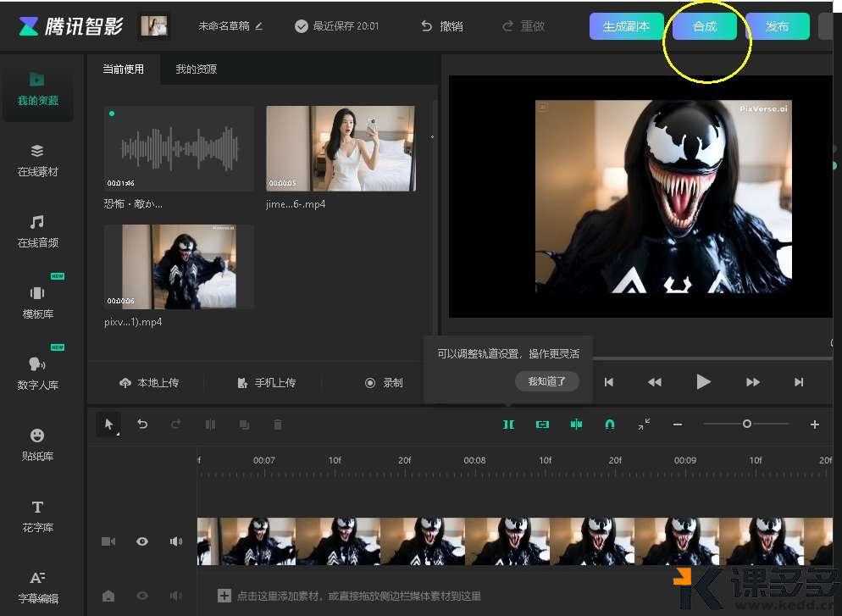Screen dimensions: 842x616
Task: Click 录制 record button
Action: pyautogui.click(x=384, y=382)
